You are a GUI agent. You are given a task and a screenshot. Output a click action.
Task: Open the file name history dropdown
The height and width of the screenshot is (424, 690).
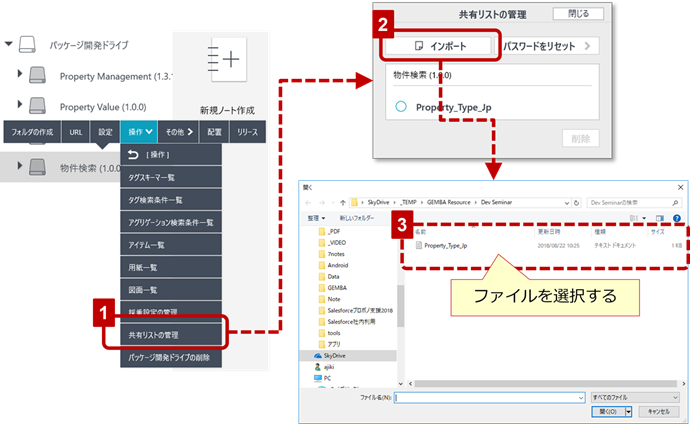(581, 398)
